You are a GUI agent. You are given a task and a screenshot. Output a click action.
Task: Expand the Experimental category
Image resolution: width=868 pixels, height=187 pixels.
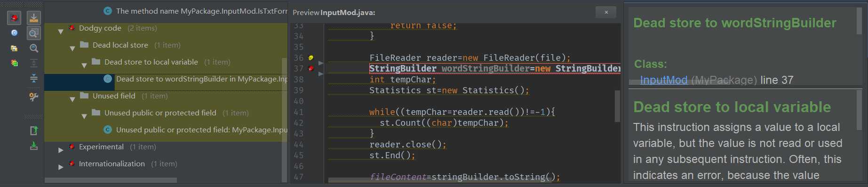pyautogui.click(x=61, y=150)
